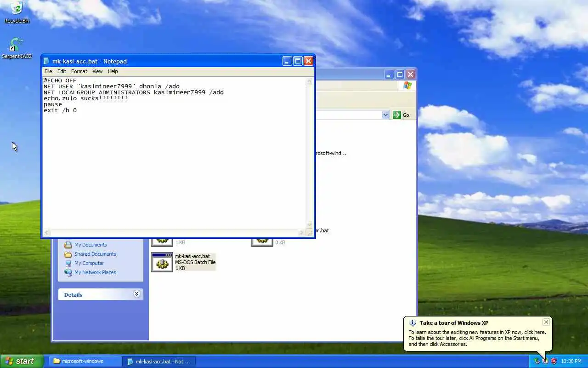Open the Recycle Bin desktop icon
This screenshot has height=368, width=588.
17,12
